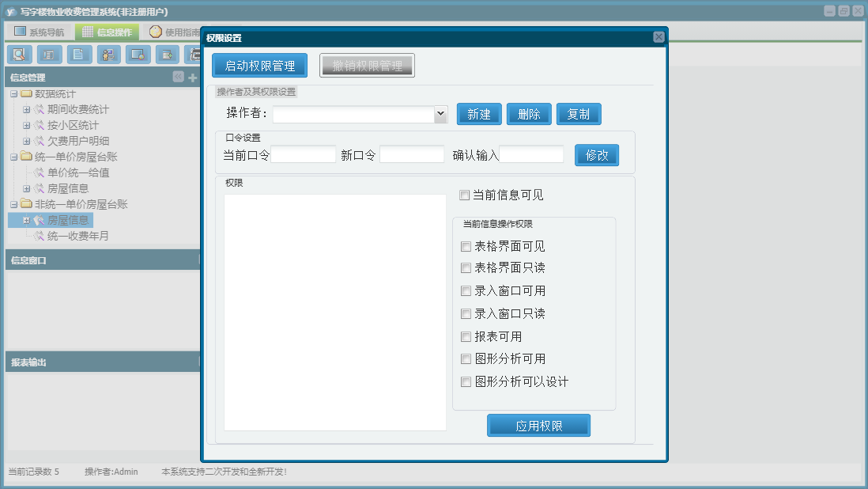Open the 操作者 dropdown arrow
Screen dimensions: 868x489
pyautogui.click(x=440, y=114)
